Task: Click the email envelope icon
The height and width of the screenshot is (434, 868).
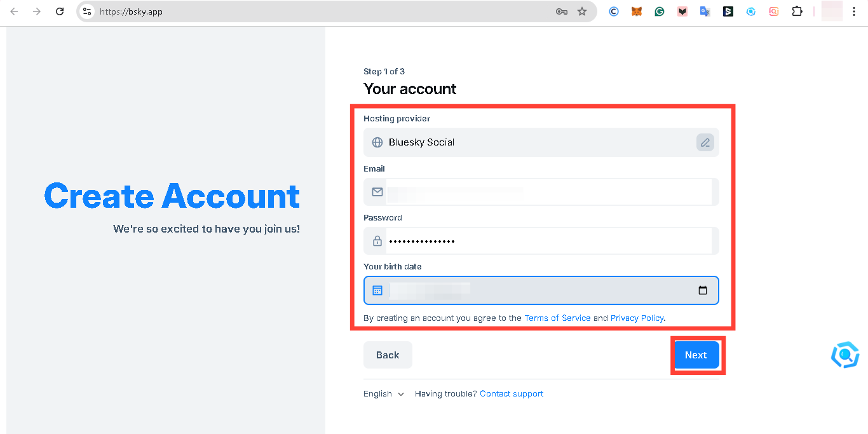Action: coord(377,191)
